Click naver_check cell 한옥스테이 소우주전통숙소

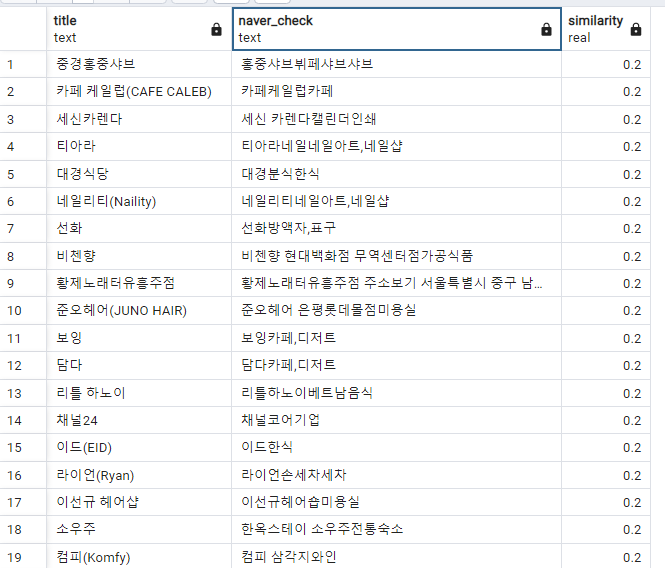397,529
